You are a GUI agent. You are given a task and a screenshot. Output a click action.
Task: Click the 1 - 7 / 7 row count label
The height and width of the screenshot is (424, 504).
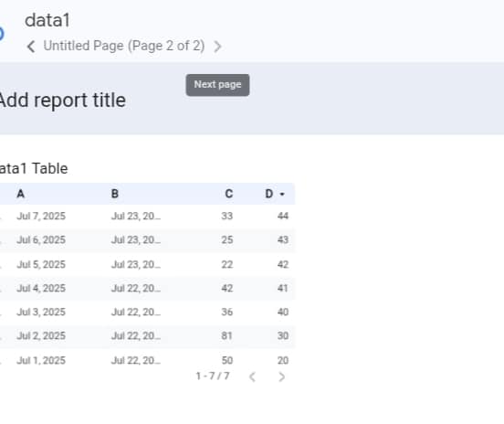click(x=213, y=376)
